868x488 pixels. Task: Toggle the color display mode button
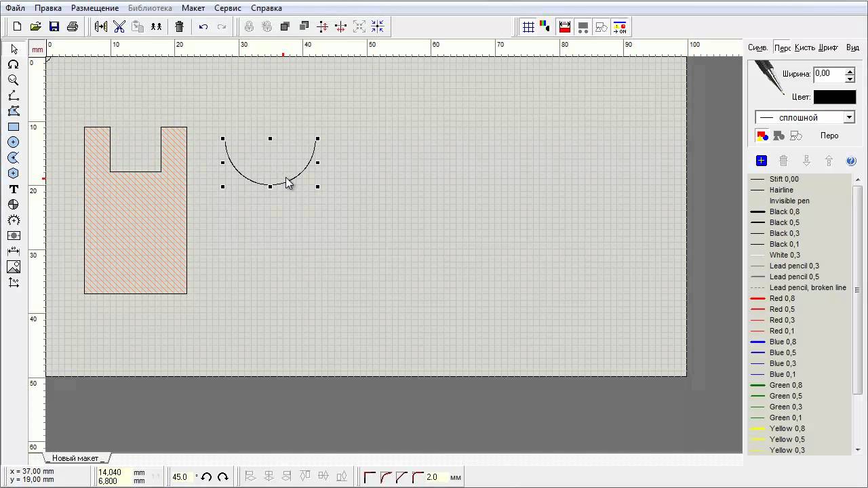click(545, 27)
